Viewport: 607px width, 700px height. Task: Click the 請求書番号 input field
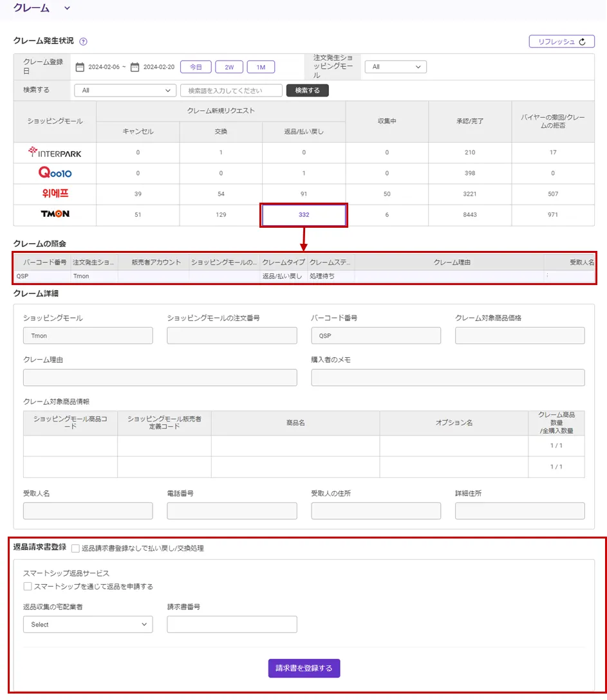232,625
